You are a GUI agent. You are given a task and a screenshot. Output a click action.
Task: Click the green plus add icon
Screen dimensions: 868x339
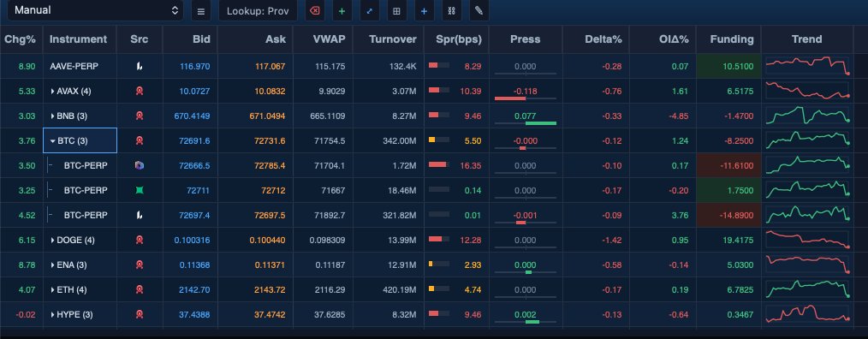(x=342, y=10)
